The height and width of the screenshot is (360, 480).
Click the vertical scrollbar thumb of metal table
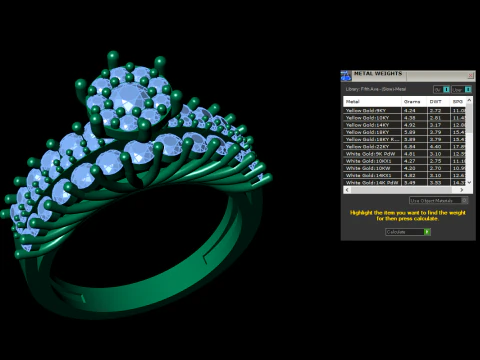469,118
